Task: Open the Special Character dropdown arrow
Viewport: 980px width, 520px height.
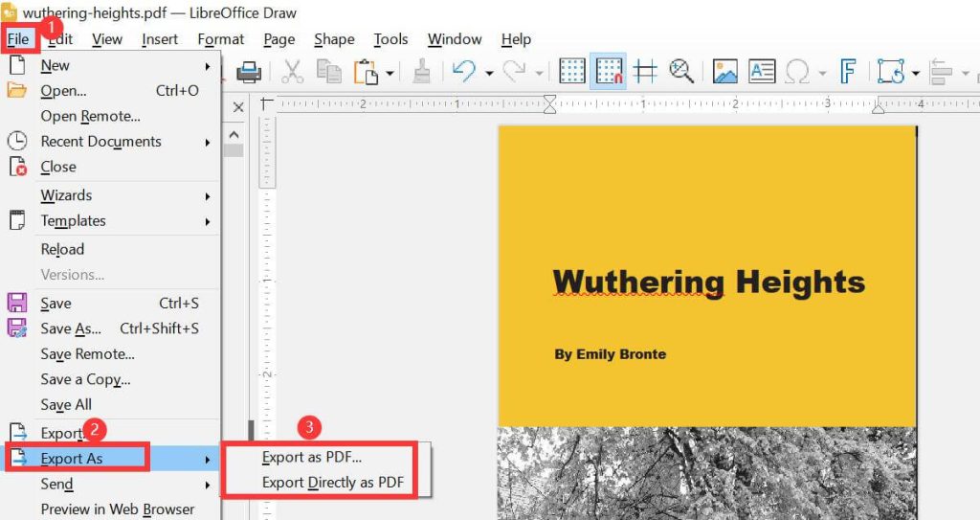Action: [x=822, y=73]
